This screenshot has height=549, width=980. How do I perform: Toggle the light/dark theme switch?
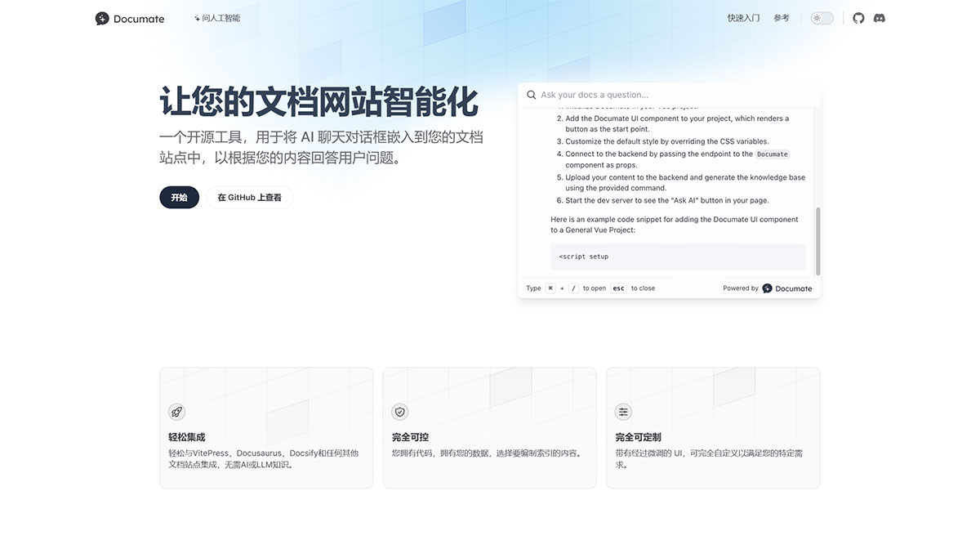[822, 17]
